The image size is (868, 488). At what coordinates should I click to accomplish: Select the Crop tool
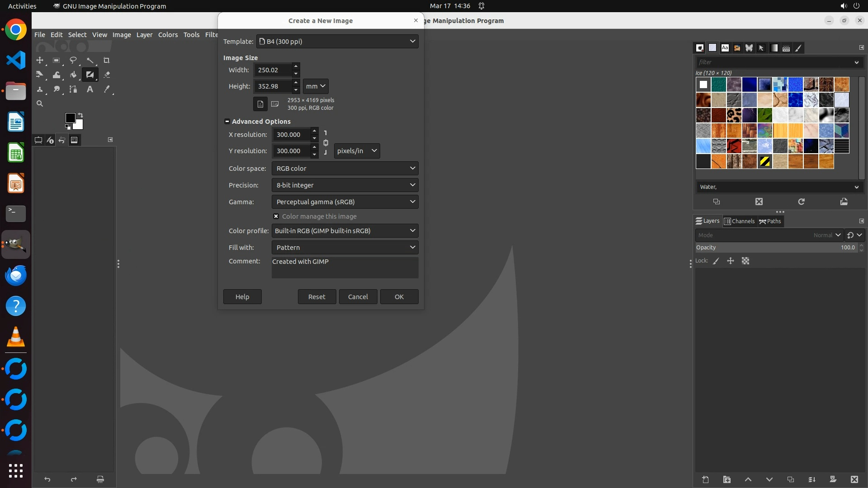106,60
